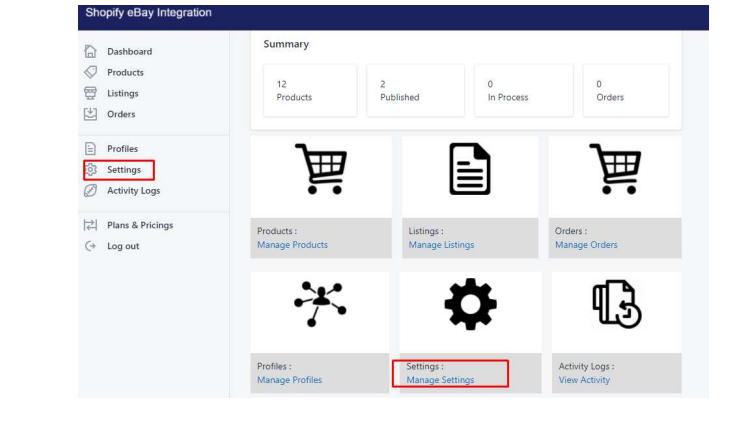744x436 pixels.
Task: Follow the Manage Settings link
Action: click(x=440, y=380)
